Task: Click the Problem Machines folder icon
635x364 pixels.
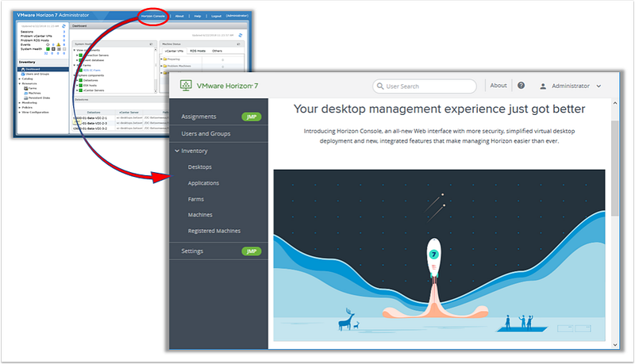Action: 165,66
